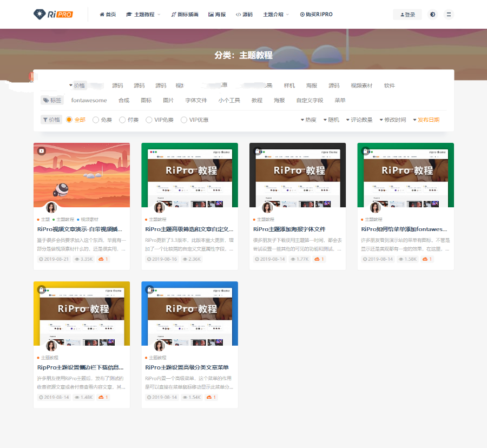Open 海报 in the top navigation bar
This screenshot has height=448, width=487.
[x=217, y=14]
